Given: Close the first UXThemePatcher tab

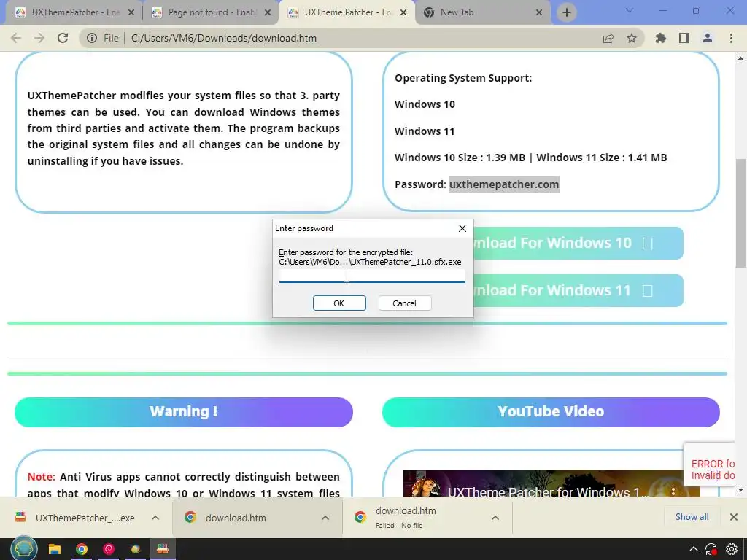Looking at the screenshot, I should click(x=131, y=12).
